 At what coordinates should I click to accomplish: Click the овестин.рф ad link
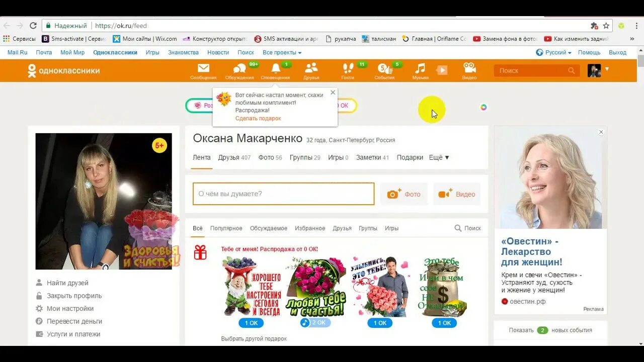[x=527, y=302]
